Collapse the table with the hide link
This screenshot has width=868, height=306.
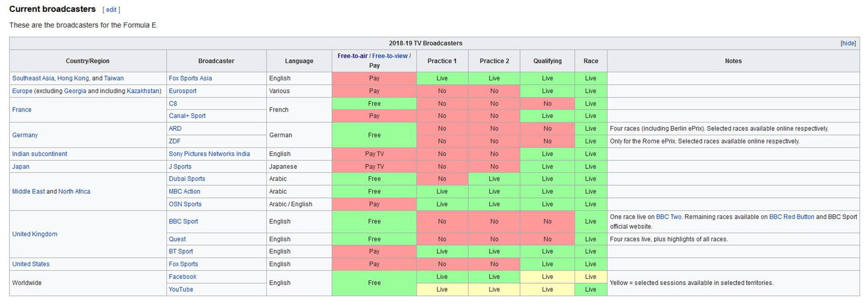tap(848, 43)
